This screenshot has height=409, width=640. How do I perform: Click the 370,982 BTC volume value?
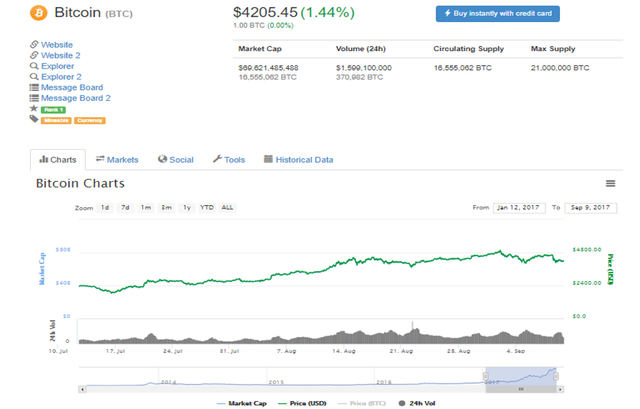tap(359, 77)
